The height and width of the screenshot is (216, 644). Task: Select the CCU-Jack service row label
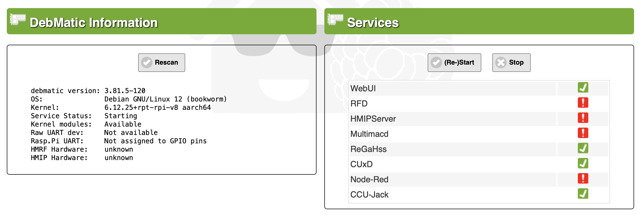click(x=369, y=195)
